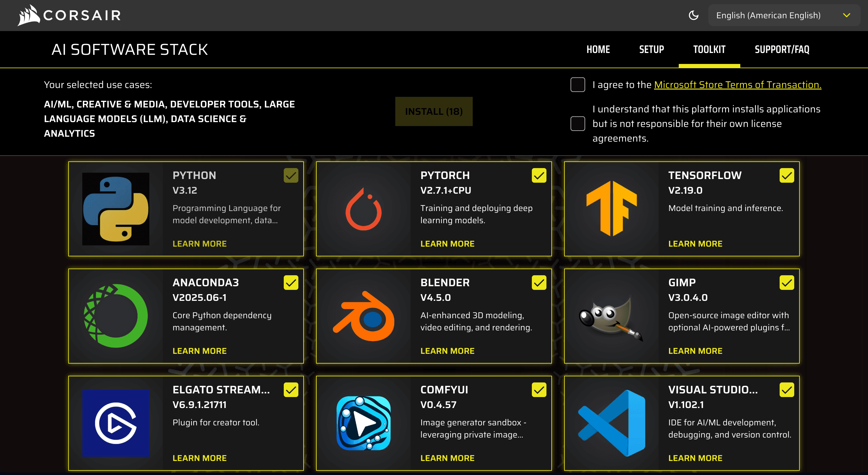Deselect the GIMP package checkbox

pos(786,283)
